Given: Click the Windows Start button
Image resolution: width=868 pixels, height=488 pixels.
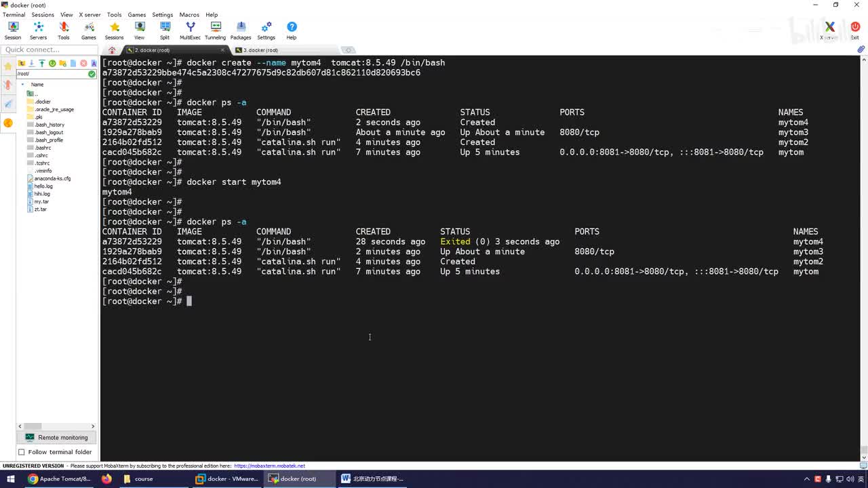Looking at the screenshot, I should click(11, 479).
